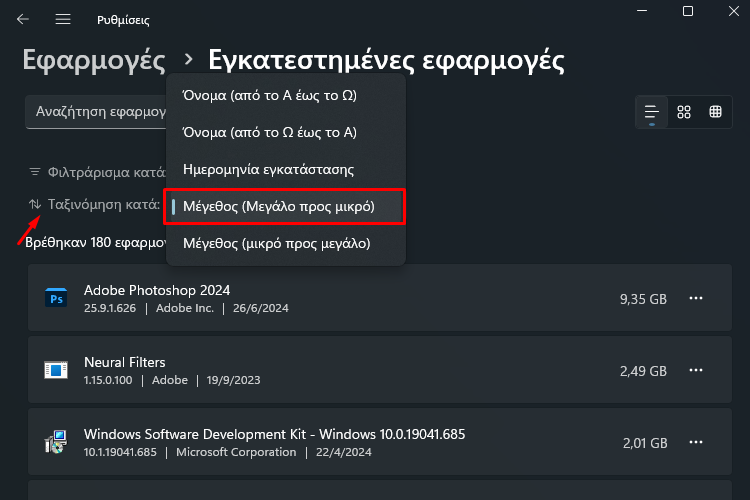Open options menu for Adobe Photoshop 2024
The width and height of the screenshot is (750, 500).
coord(696,298)
